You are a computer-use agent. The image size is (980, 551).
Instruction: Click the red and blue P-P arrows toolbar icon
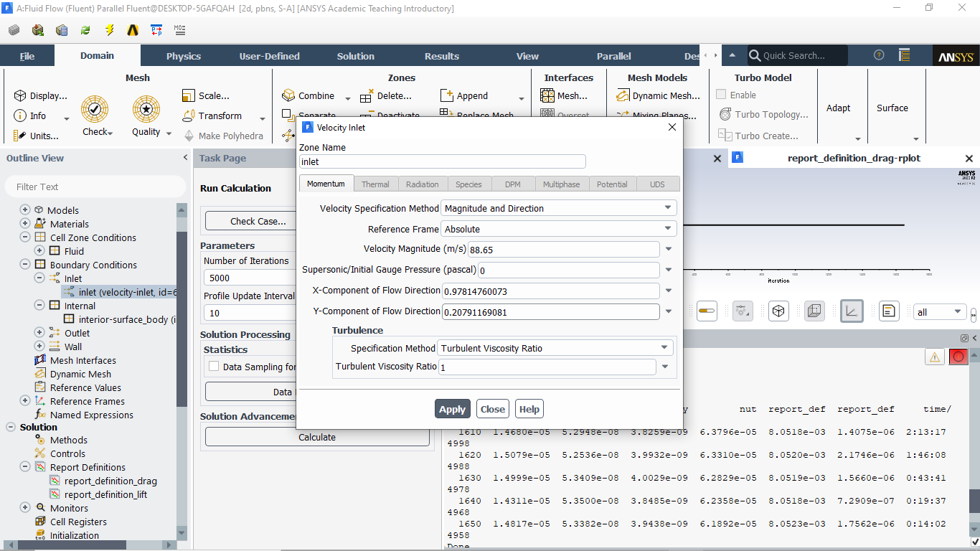(x=156, y=30)
